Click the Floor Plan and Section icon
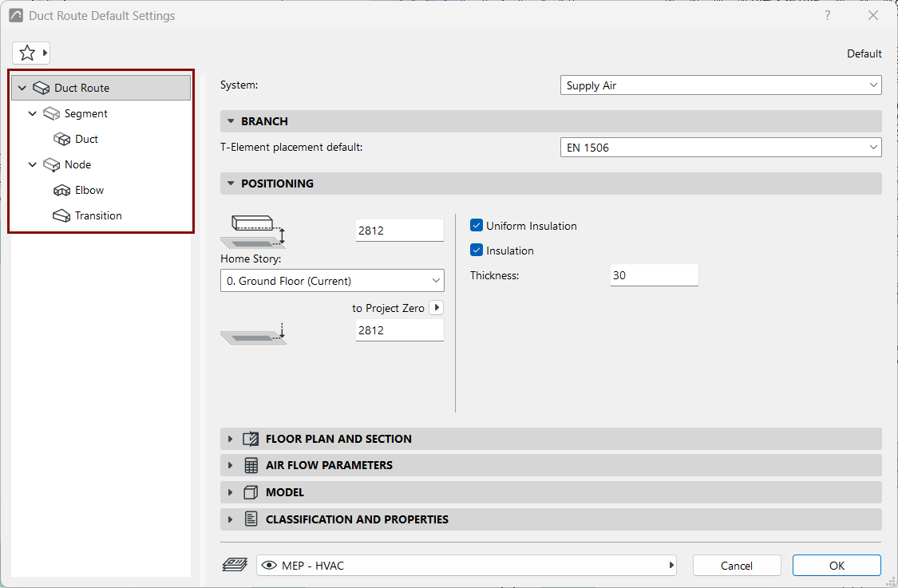Viewport: 898px width, 588px height. (x=251, y=439)
